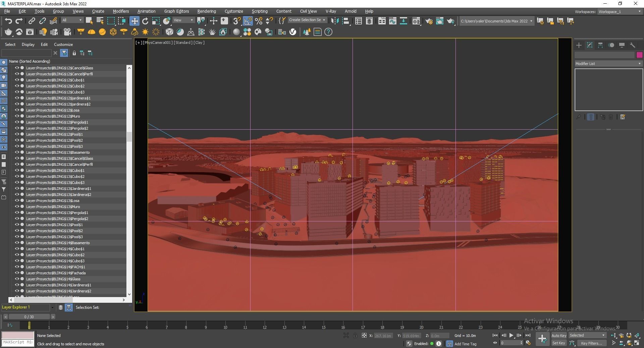Click the Time Configuration icon

point(528,343)
